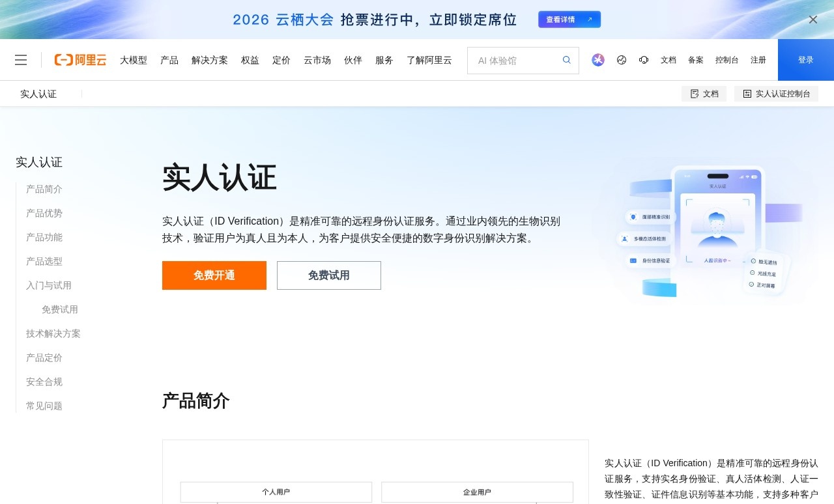834x504 pixels.
Task: Click the globe region icon
Action: coord(622,60)
